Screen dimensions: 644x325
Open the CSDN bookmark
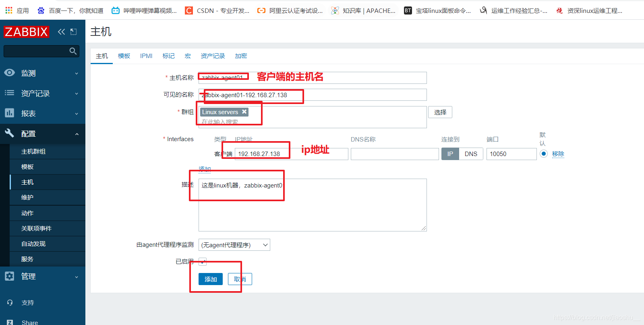[x=217, y=10]
